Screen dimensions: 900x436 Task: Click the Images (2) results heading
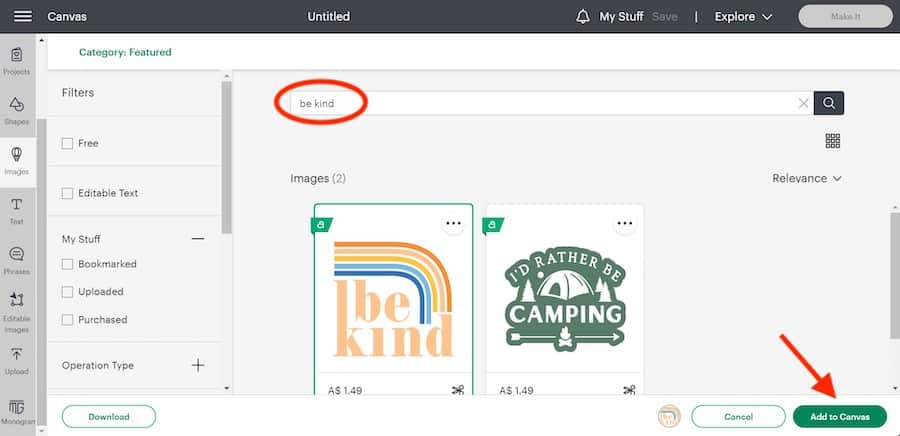[318, 179]
